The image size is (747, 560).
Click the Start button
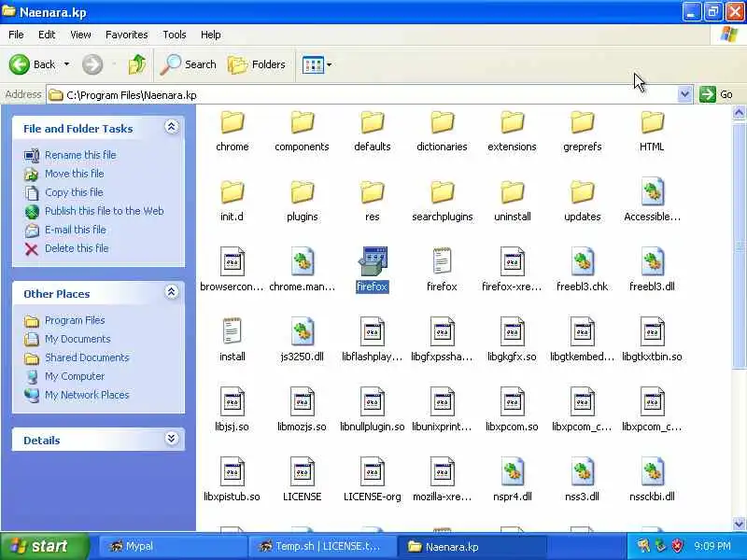coord(44,546)
